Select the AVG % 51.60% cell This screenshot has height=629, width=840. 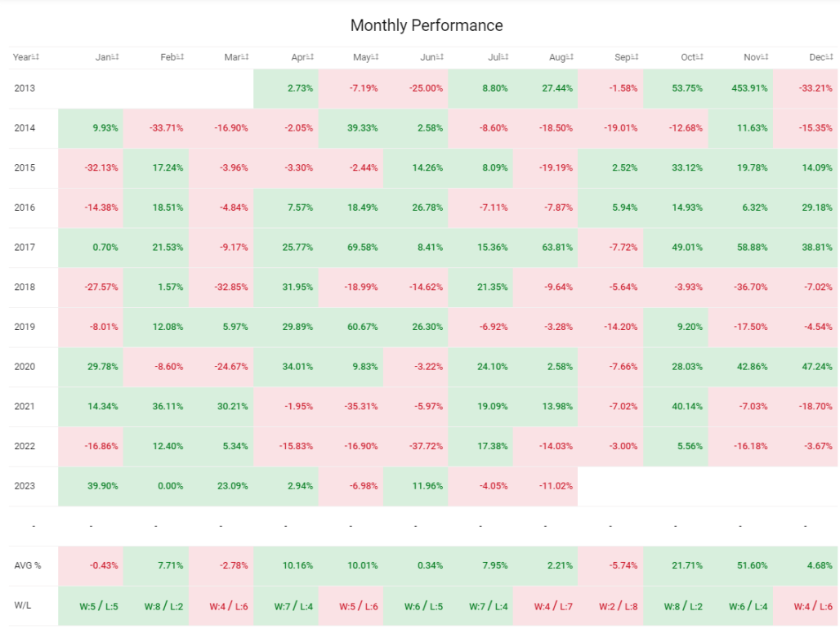pyautogui.click(x=740, y=566)
